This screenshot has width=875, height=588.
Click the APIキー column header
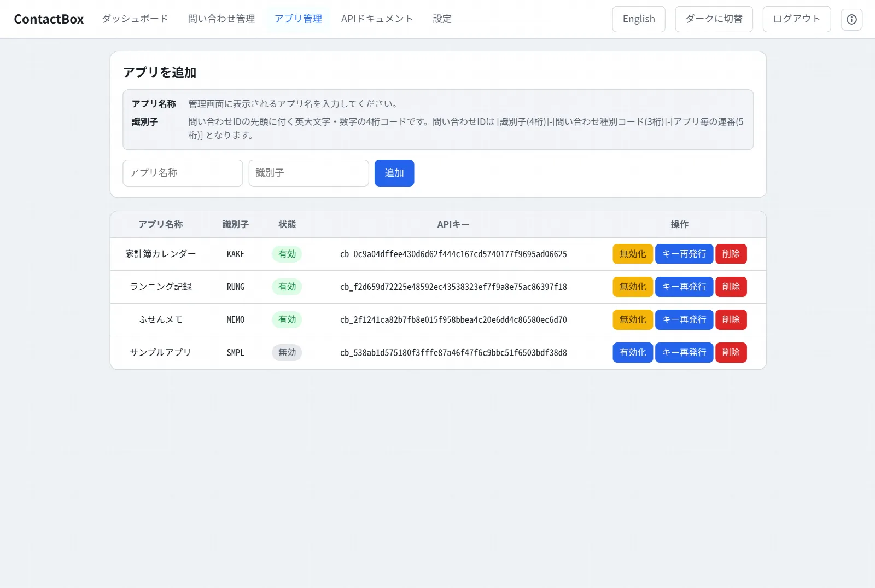coord(453,224)
